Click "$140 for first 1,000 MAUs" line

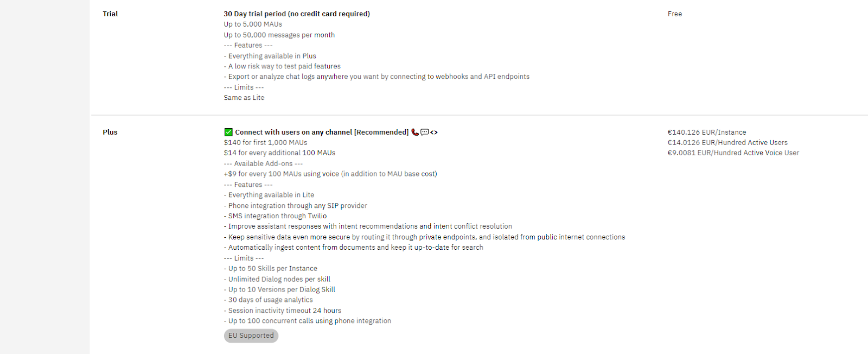[x=265, y=142]
